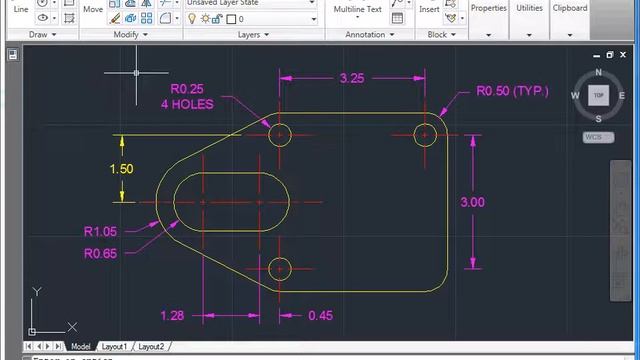Select the R1.05 radius label
The height and width of the screenshot is (360, 640).
point(100,232)
